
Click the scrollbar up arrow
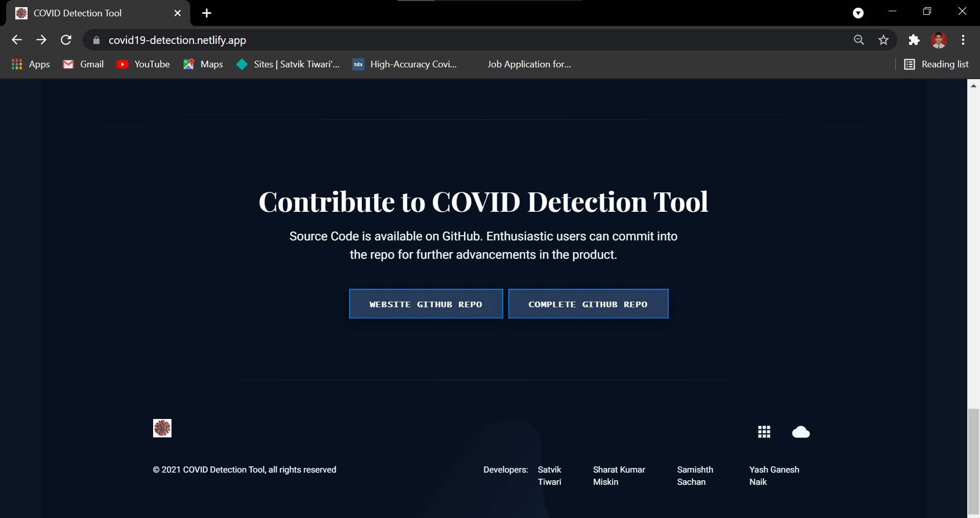(973, 85)
